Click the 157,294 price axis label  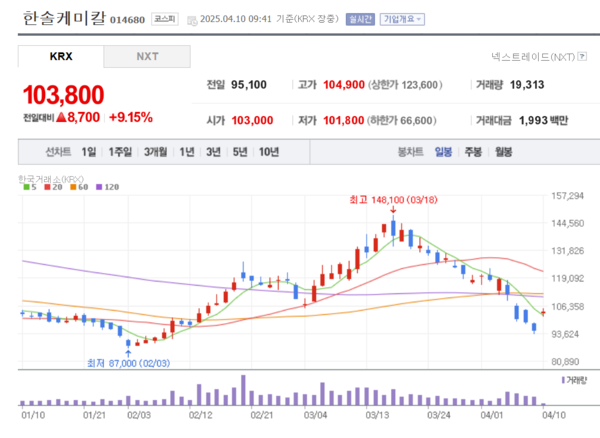[x=567, y=196]
